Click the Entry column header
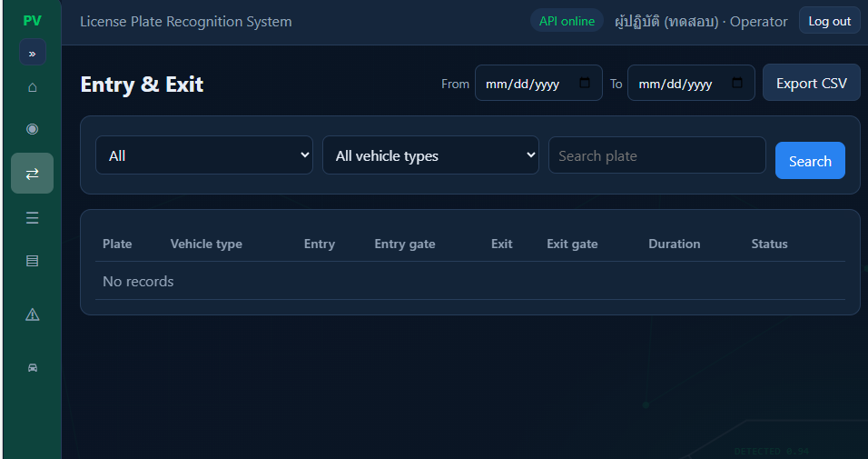Viewport: 868px width, 459px height. pyautogui.click(x=320, y=244)
